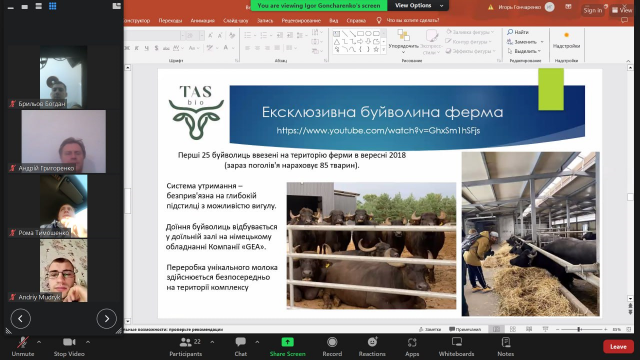Leave the meeting
The height and width of the screenshot is (360, 640).
[618, 347]
